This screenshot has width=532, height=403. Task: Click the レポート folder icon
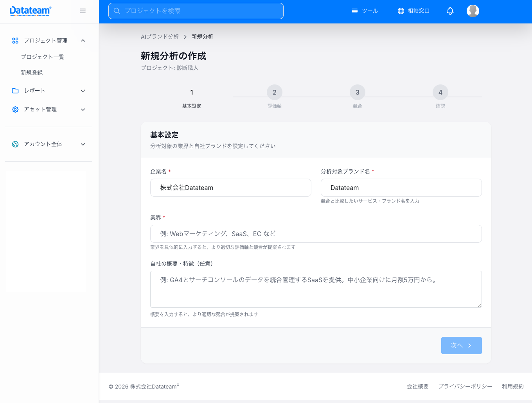pyautogui.click(x=15, y=90)
